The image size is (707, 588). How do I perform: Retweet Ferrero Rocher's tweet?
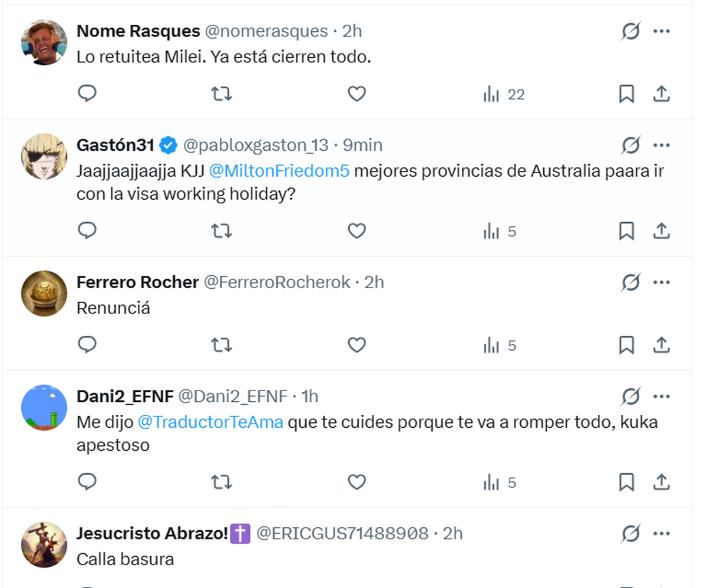(x=222, y=345)
